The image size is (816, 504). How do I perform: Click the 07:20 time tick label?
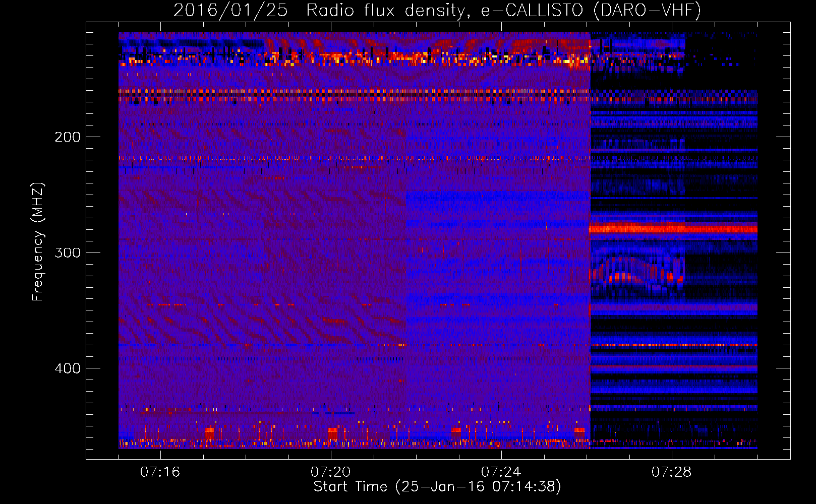pyautogui.click(x=330, y=472)
